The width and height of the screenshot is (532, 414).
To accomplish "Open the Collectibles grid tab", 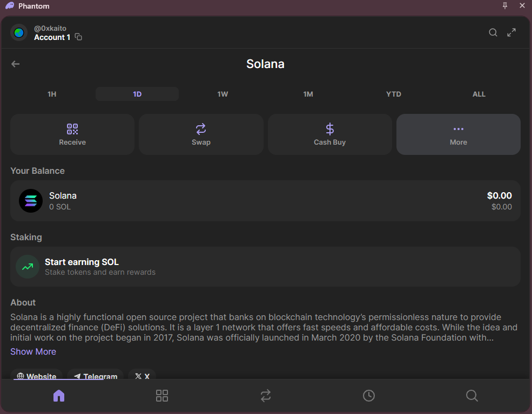I will 162,395.
